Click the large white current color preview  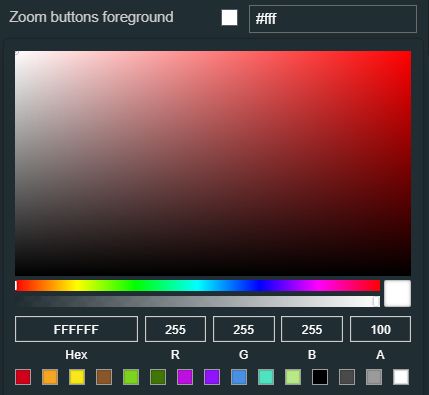397,293
